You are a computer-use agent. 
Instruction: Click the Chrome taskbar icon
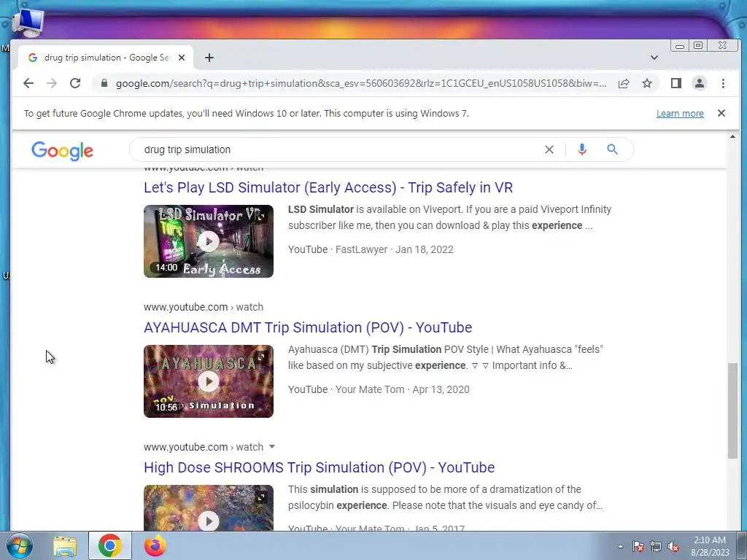109,545
